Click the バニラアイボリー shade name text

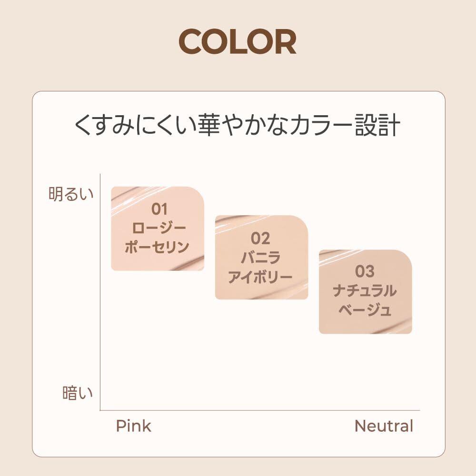(x=261, y=268)
